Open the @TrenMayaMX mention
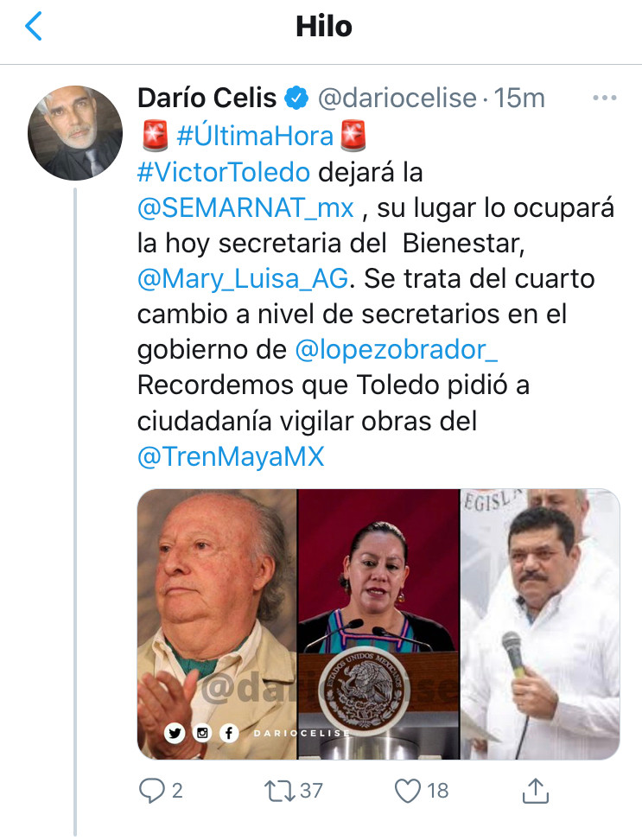Image resolution: width=642 pixels, height=840 pixels. pyautogui.click(x=231, y=457)
